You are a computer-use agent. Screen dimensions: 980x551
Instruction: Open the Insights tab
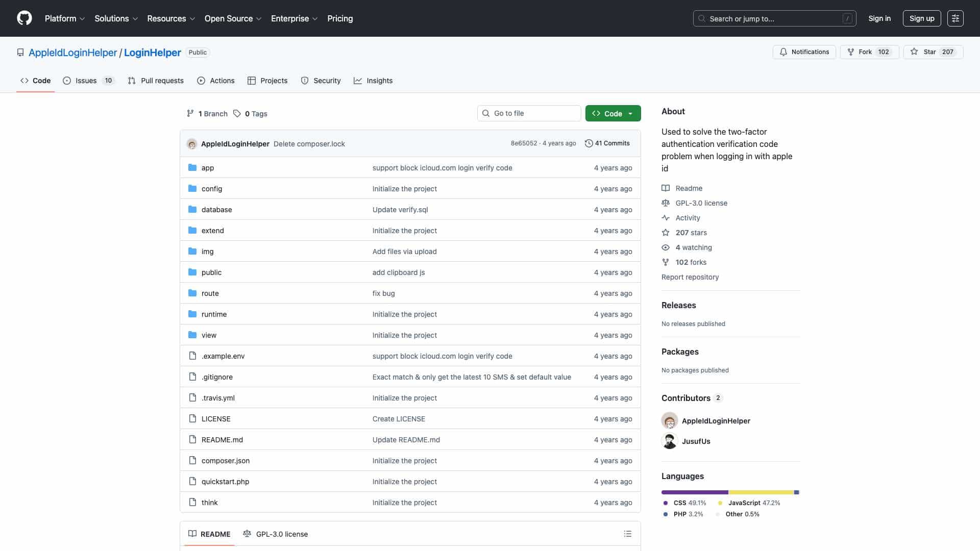373,81
